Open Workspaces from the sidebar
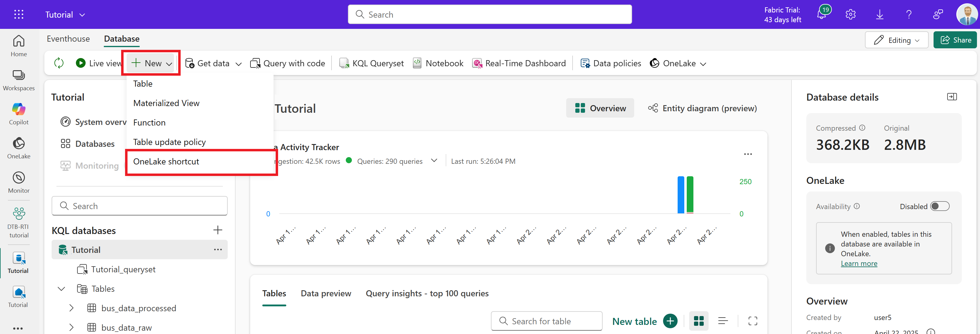The image size is (980, 334). [x=19, y=80]
